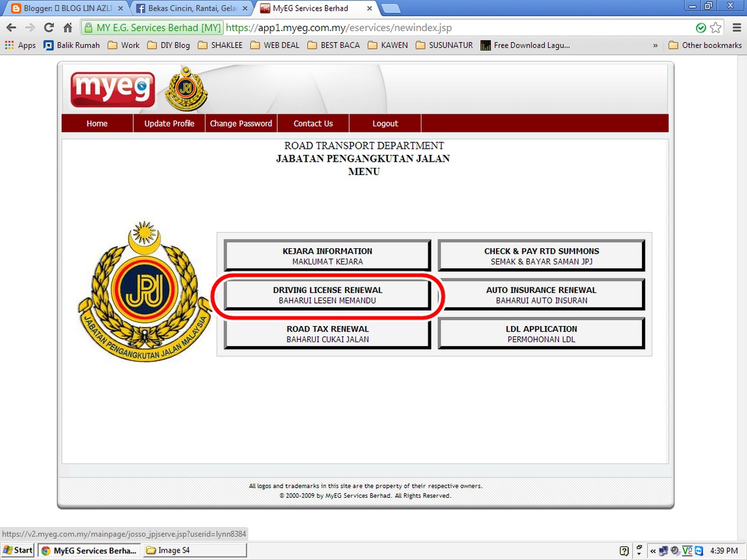Expand the bookmarks overflow chevron
Screen dimensions: 747x560
click(x=655, y=45)
